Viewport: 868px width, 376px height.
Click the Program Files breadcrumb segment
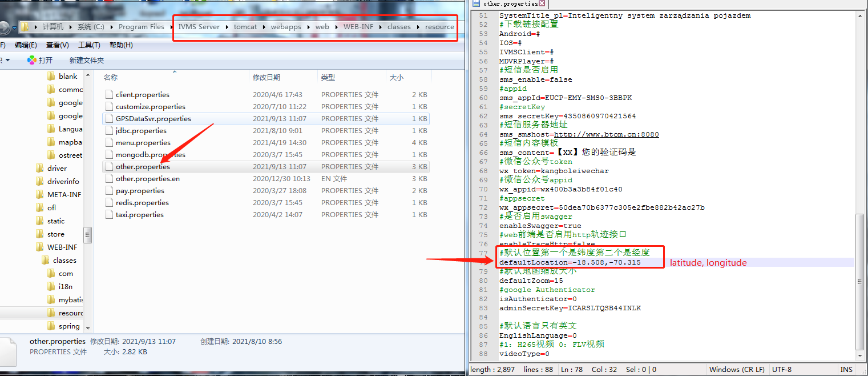(142, 27)
